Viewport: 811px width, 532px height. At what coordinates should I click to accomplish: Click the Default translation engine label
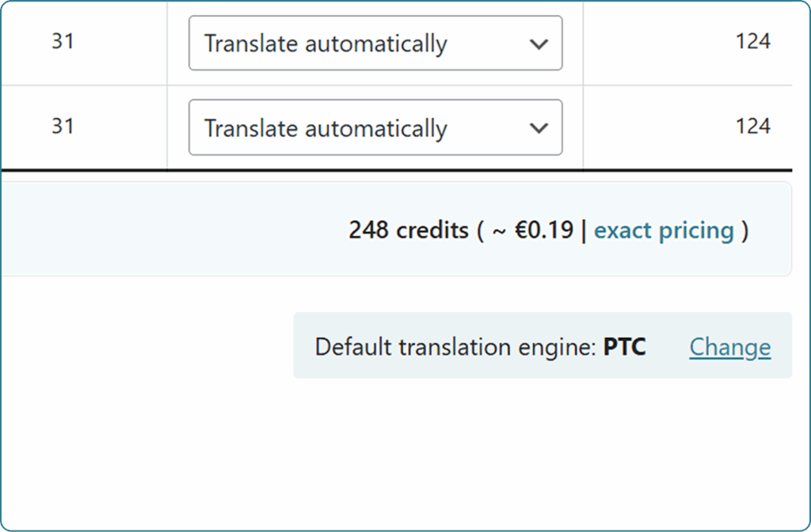(x=455, y=347)
